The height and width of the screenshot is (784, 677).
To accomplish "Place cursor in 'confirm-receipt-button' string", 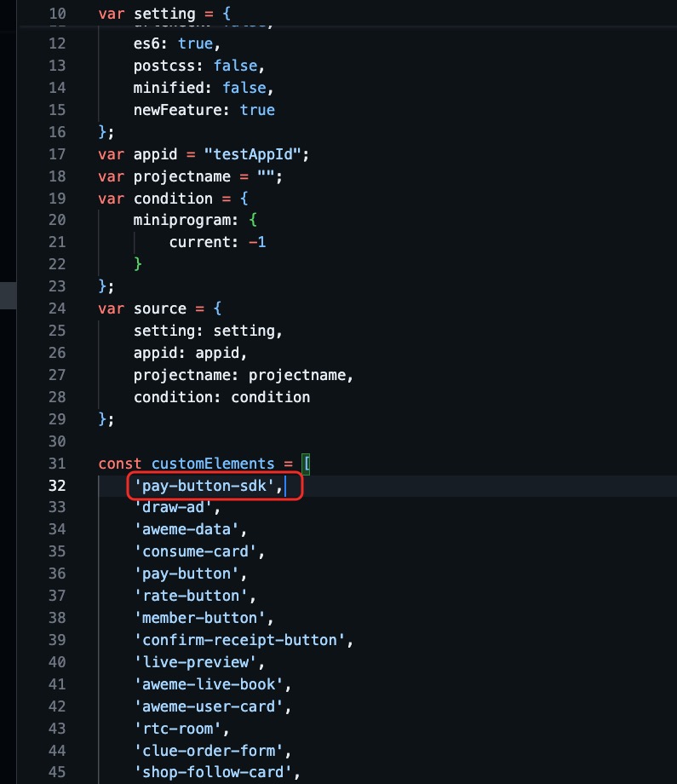I will click(x=238, y=640).
